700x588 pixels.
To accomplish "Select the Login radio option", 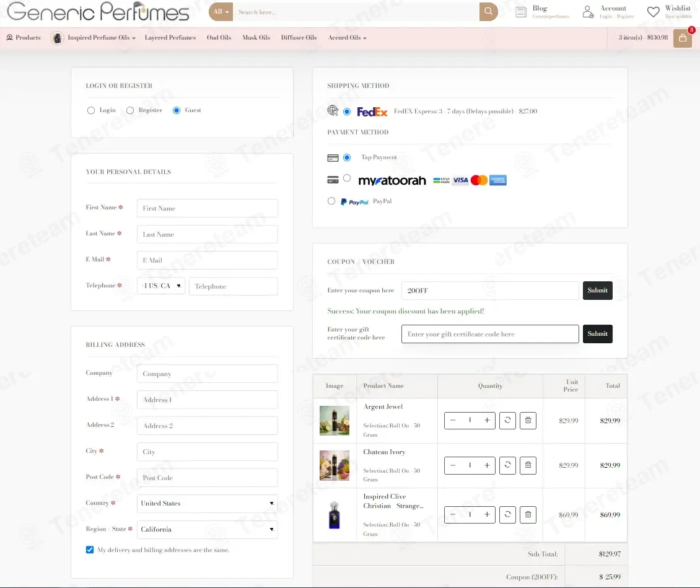I will (x=91, y=110).
